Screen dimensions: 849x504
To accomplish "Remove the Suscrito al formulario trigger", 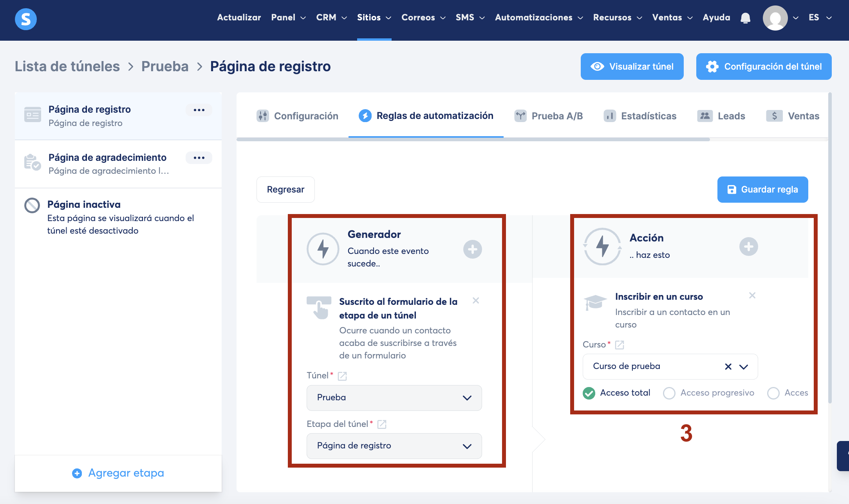I will (x=476, y=301).
